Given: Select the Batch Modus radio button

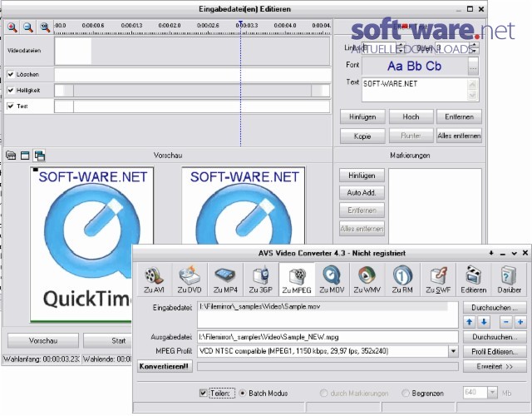Looking at the screenshot, I should click(x=243, y=393).
